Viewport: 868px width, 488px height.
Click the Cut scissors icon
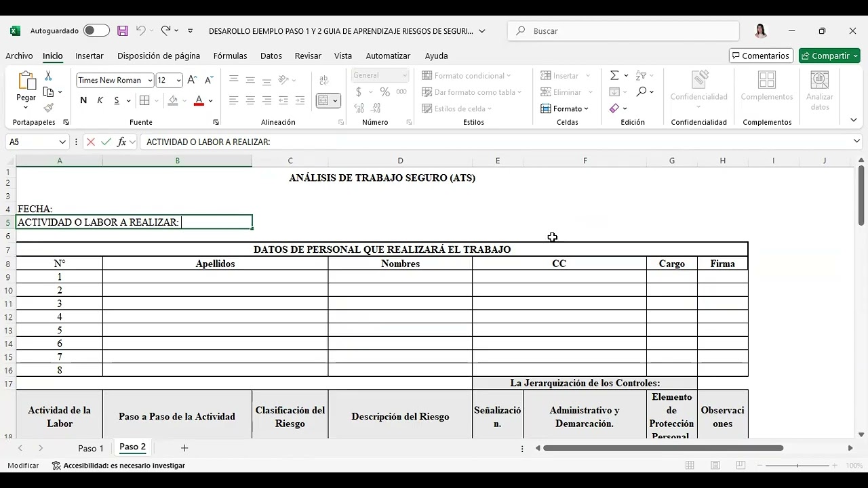point(48,76)
